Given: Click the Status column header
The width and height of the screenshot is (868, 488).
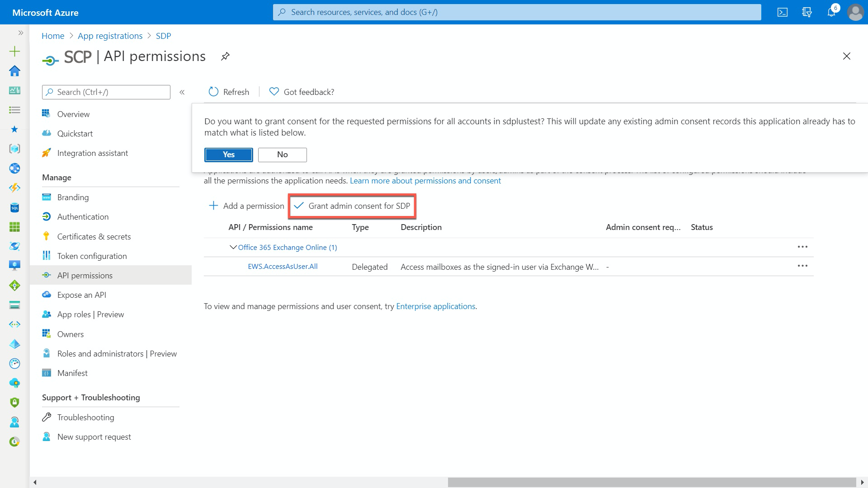Looking at the screenshot, I should coord(702,227).
